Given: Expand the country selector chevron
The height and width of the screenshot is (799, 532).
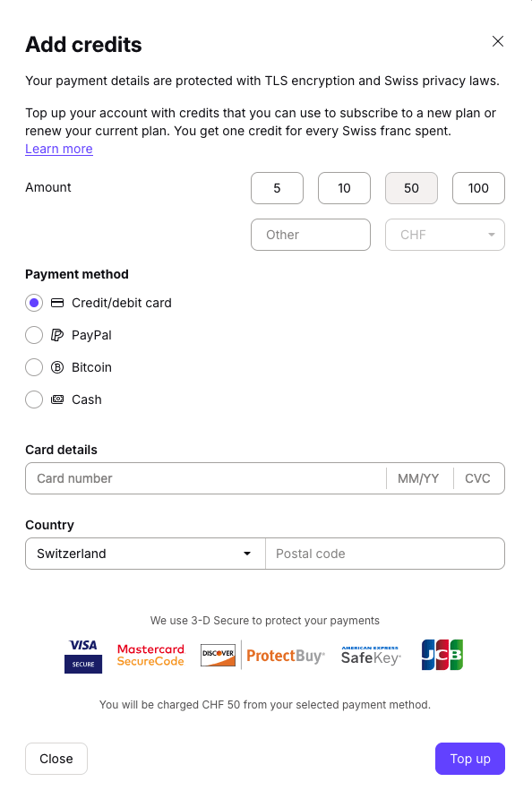Looking at the screenshot, I should click(247, 554).
